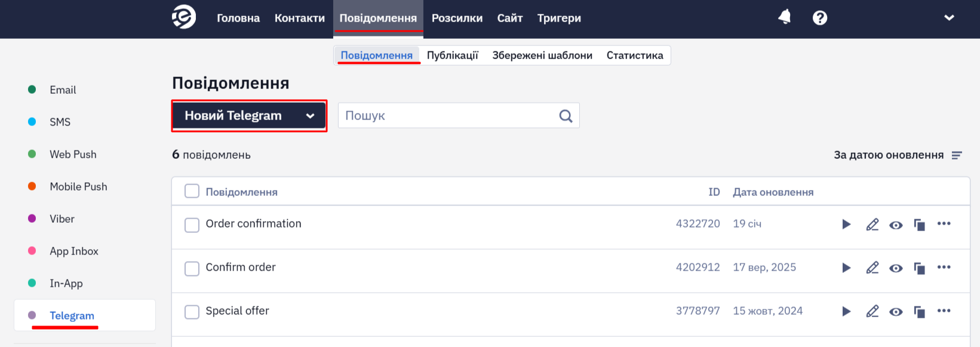Launch the Special offer message

coord(846,311)
